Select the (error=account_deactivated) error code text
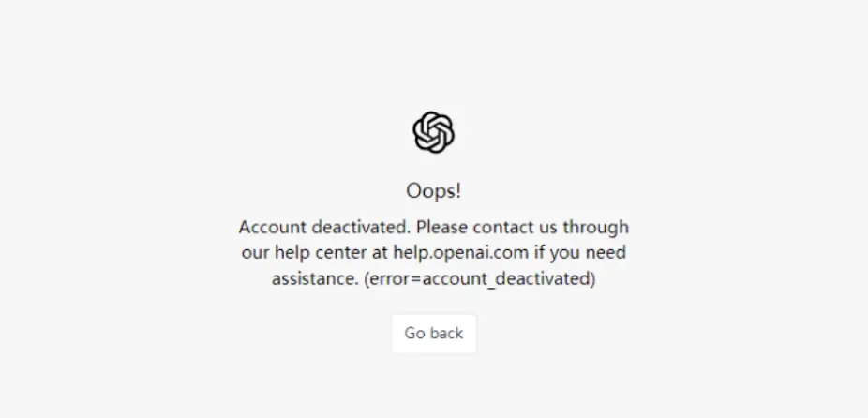The width and height of the screenshot is (868, 418). point(479,278)
